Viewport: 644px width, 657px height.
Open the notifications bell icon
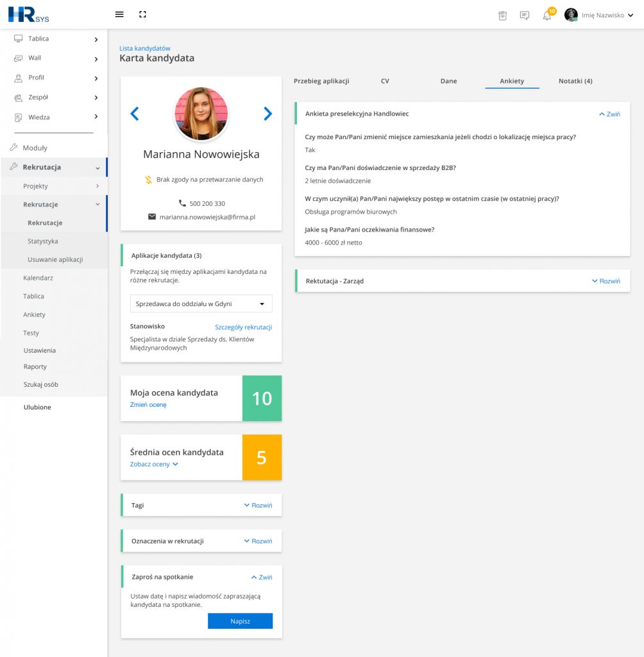547,15
